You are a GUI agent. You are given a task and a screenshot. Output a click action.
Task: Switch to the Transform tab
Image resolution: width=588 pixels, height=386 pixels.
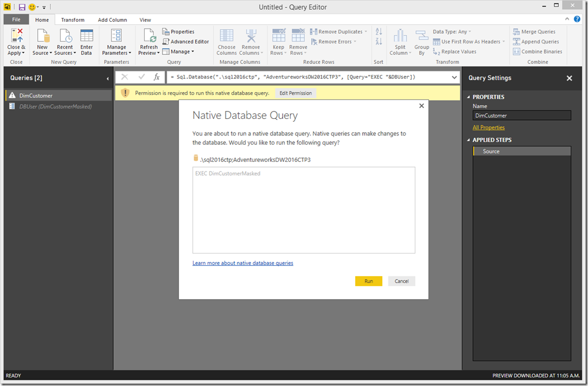73,20
